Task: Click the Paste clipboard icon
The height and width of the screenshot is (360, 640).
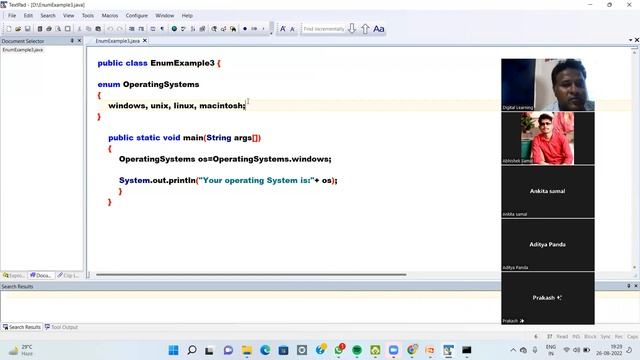Action: 98,29
